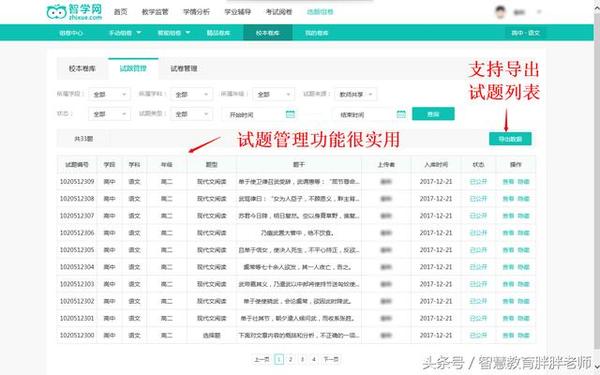Switch to the 试卷管理 tab
Image resolution: width=600 pixels, height=375 pixels.
tap(184, 68)
